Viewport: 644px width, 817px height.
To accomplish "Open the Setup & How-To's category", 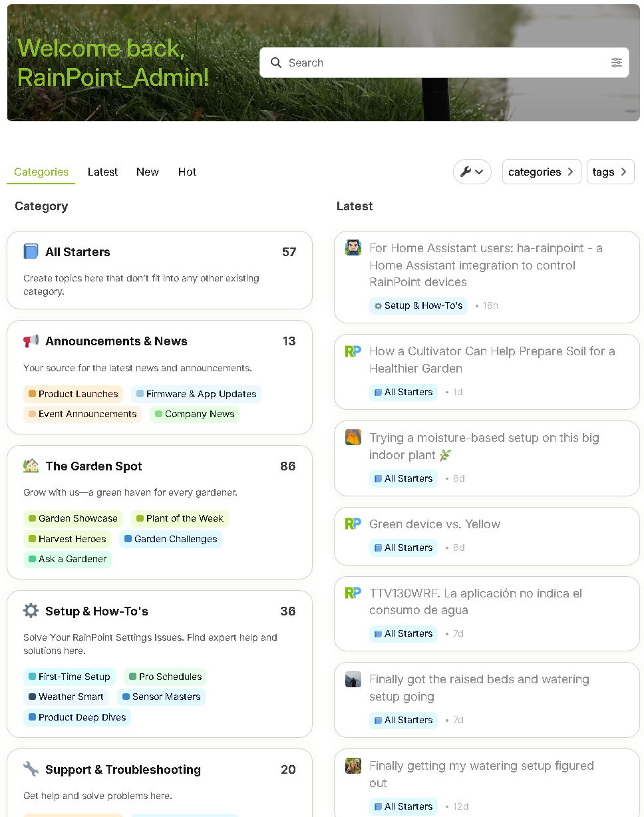I will coord(96,611).
